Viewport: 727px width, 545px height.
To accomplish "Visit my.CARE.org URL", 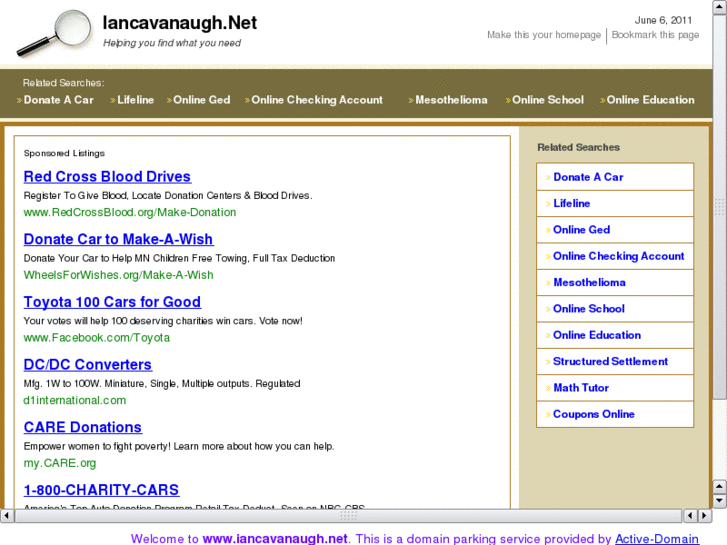I will pyautogui.click(x=60, y=463).
